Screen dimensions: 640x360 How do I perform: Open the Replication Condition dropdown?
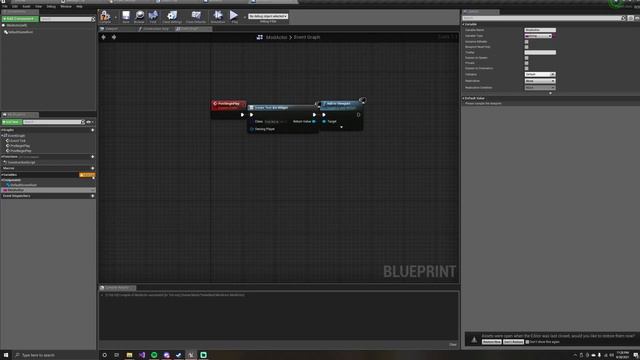coord(540,88)
